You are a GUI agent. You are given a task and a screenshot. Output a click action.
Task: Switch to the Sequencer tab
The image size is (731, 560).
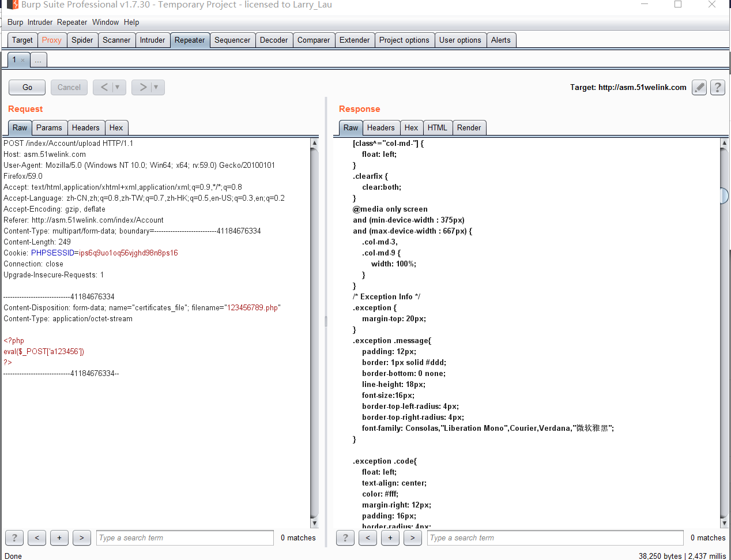[x=232, y=40]
